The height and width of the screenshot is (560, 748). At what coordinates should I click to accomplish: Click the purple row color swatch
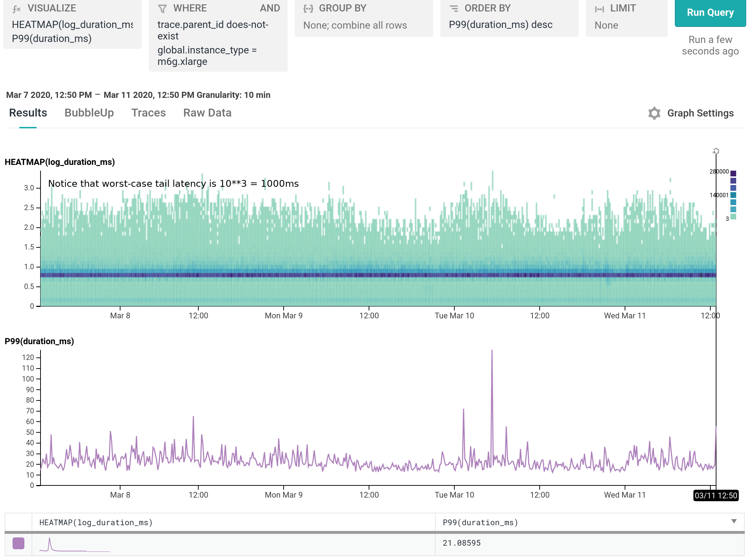18,543
